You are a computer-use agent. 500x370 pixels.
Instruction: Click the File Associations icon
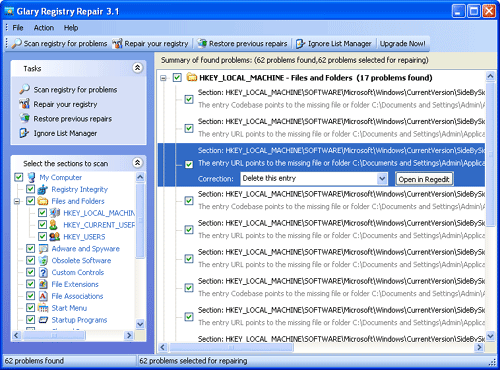point(43,296)
